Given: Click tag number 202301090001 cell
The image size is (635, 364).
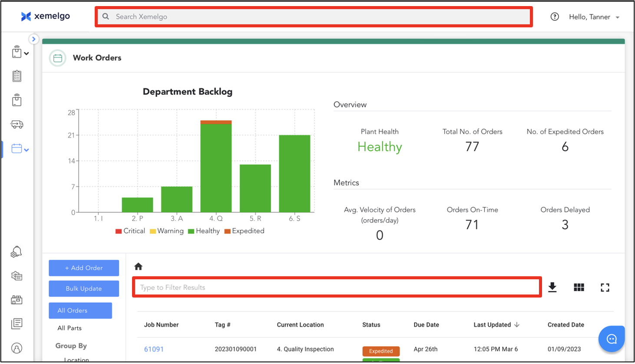Looking at the screenshot, I should pos(236,349).
